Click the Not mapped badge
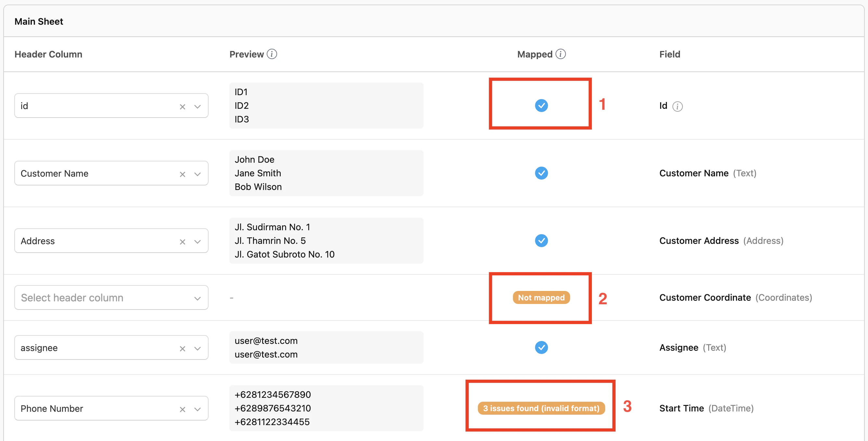868x441 pixels. point(541,298)
